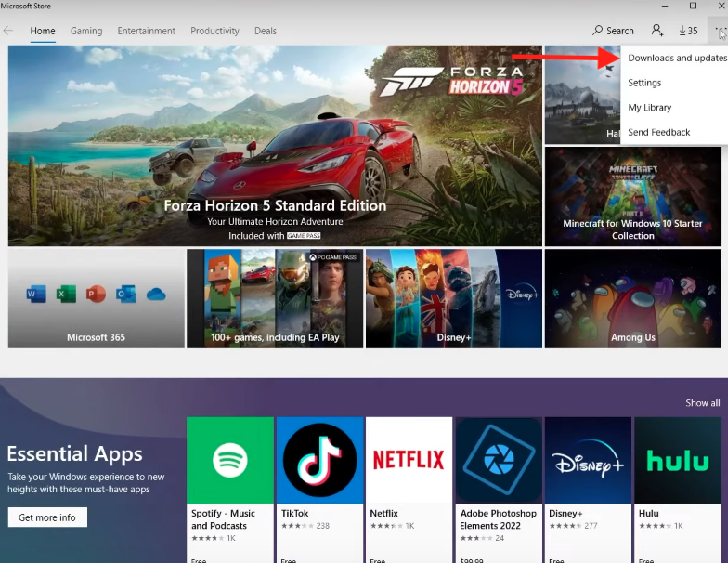728x563 pixels.
Task: Click the Show all link
Action: point(702,403)
